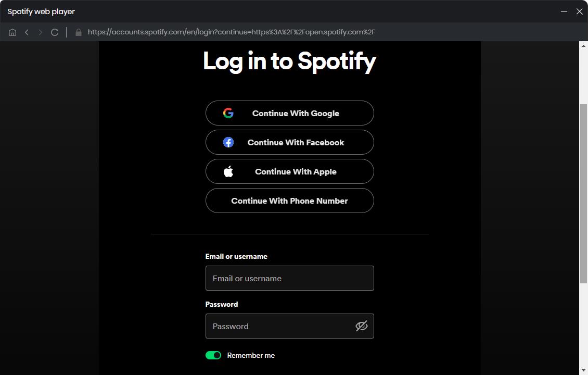The height and width of the screenshot is (375, 588).
Task: Click the "Log in to Spotify" heading
Action: 289,61
